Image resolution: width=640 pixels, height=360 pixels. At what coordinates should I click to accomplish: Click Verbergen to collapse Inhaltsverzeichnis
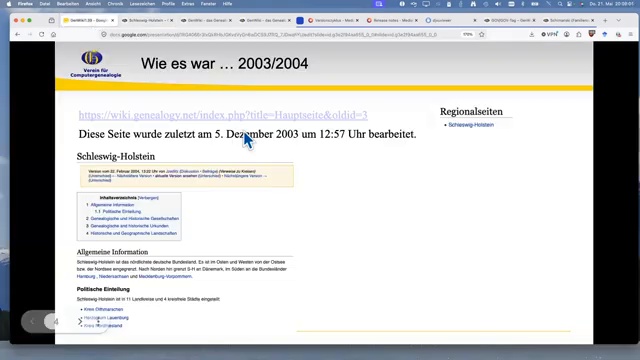point(148,198)
